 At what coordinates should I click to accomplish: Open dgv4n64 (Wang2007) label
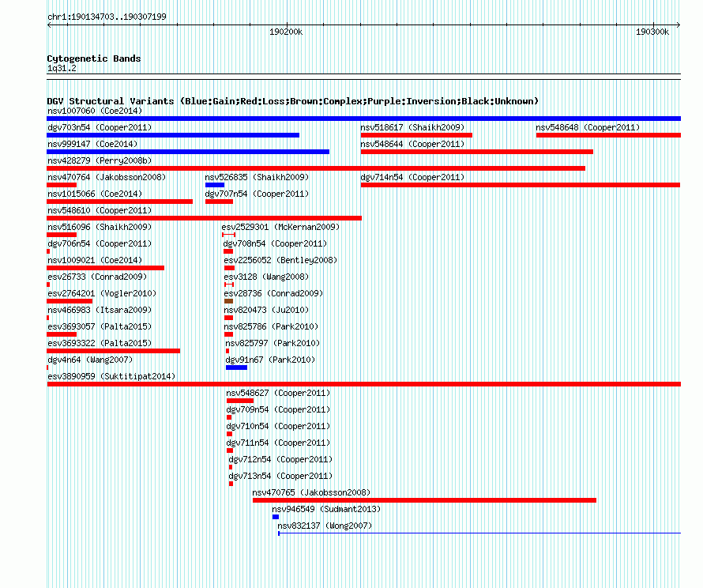[x=90, y=360]
